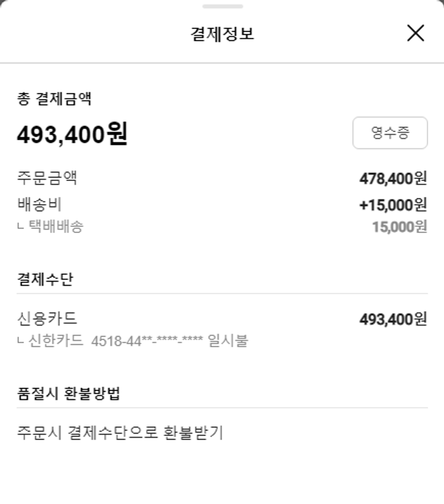Click the 총 결제금액 heading
This screenshot has height=504, width=444.
(x=54, y=99)
